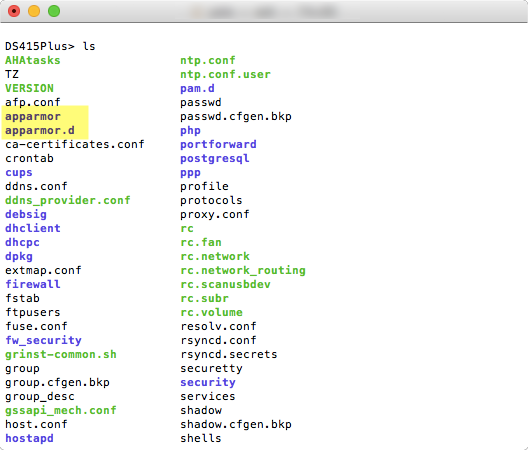528x450 pixels.
Task: Select the 'postgresql' directory
Action: pyautogui.click(x=215, y=158)
